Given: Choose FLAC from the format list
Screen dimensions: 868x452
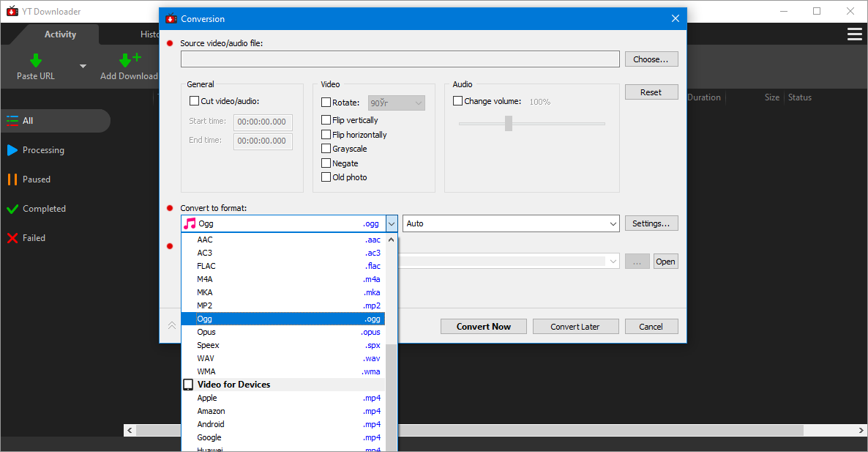Looking at the screenshot, I should point(206,266).
